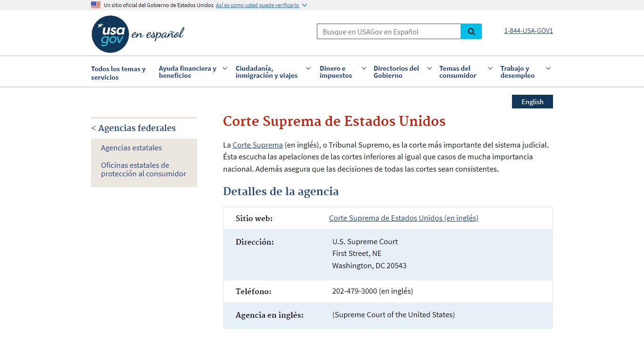
Task: Click address line 'U.S. Supreme Court'
Action: point(365,241)
